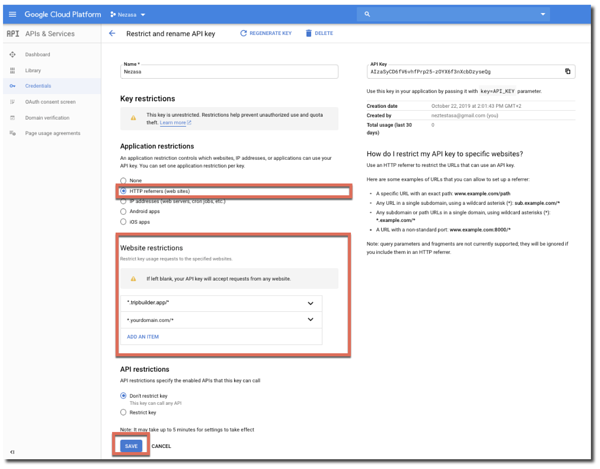
Task: Click the Nezasa project icon in header
Action: click(113, 15)
